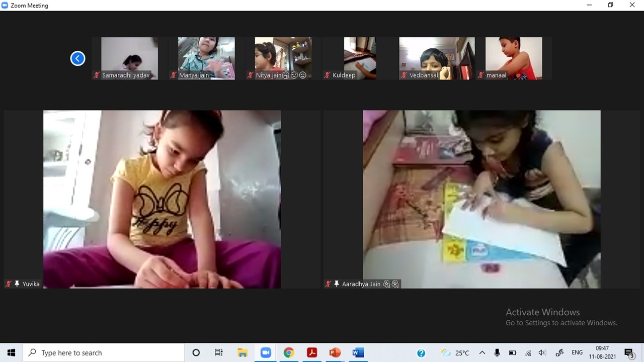The image size is (644, 362).
Task: Click muted mic icon on Manya jain
Action: point(174,75)
